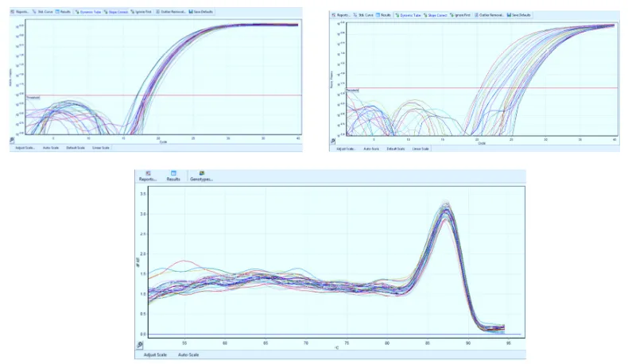
Task: Switch to Linear Scale below the left plot
Action: point(101,148)
